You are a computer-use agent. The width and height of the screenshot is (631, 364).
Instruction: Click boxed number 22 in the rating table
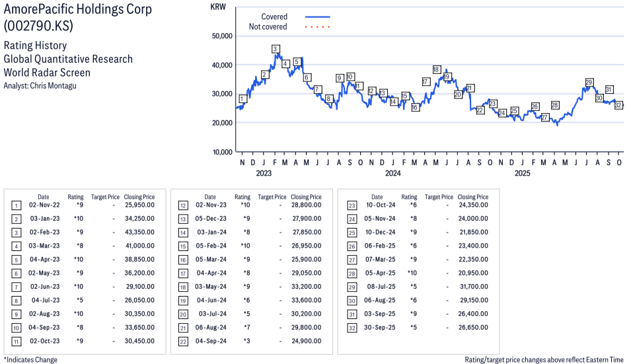click(x=182, y=341)
